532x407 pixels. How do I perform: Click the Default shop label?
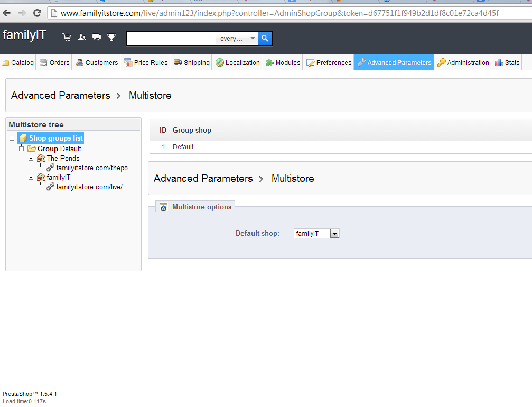pos(257,234)
